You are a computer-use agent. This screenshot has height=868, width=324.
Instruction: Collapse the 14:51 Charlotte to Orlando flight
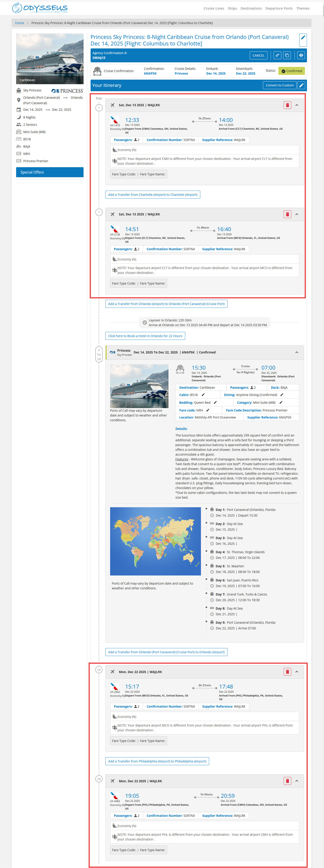[x=297, y=214]
